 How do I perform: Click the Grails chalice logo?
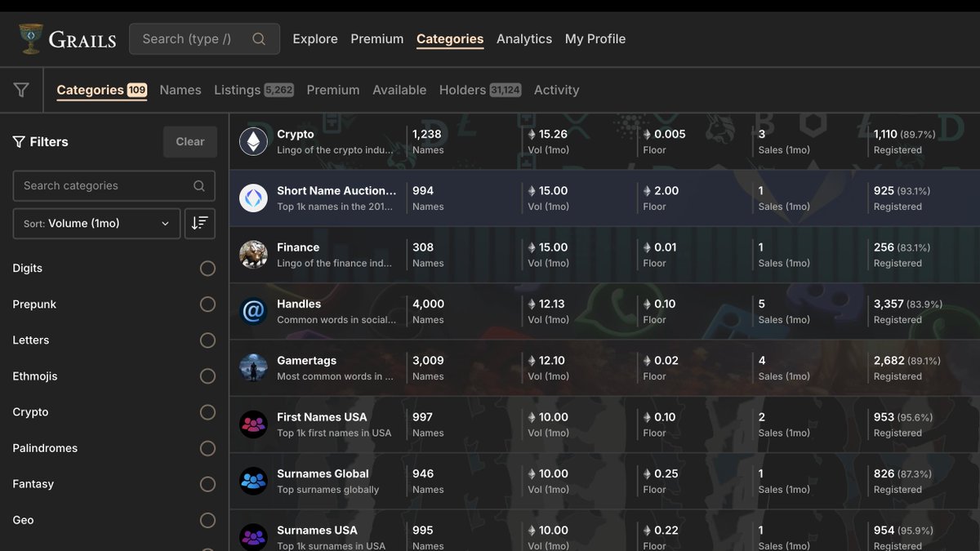pos(31,39)
